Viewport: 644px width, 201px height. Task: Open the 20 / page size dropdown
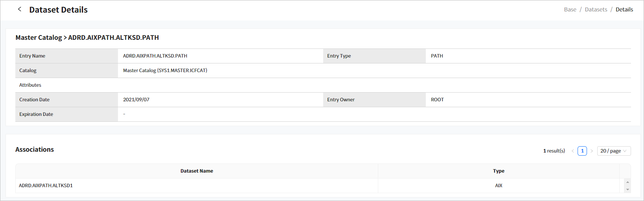614,151
